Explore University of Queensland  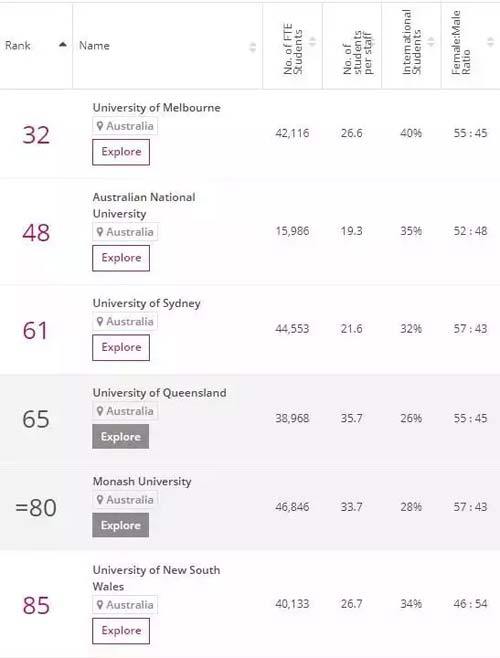120,436
